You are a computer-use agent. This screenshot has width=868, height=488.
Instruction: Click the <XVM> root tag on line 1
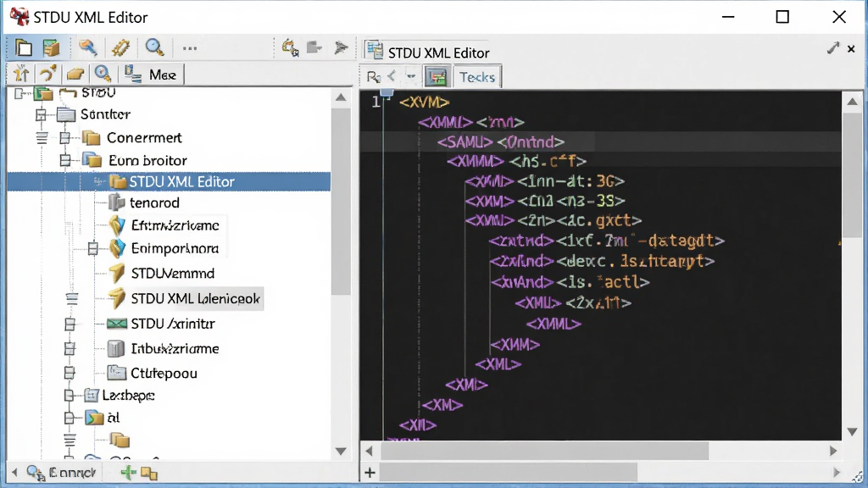click(x=425, y=103)
